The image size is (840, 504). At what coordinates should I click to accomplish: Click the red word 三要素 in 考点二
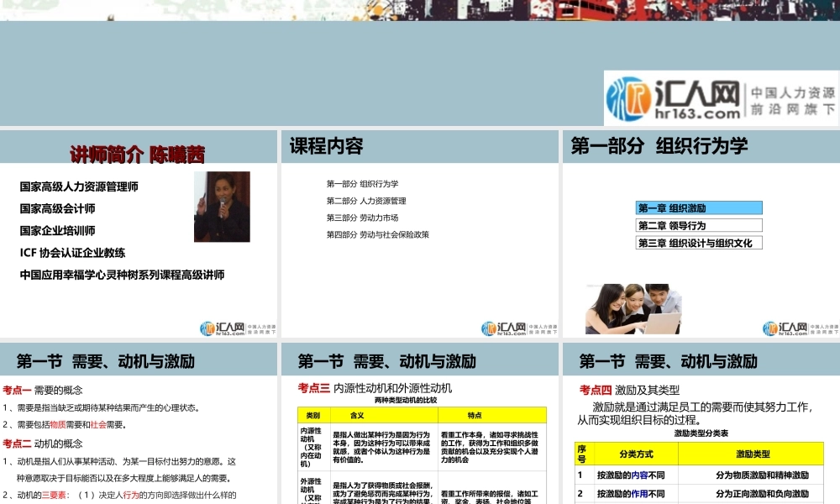(x=54, y=495)
